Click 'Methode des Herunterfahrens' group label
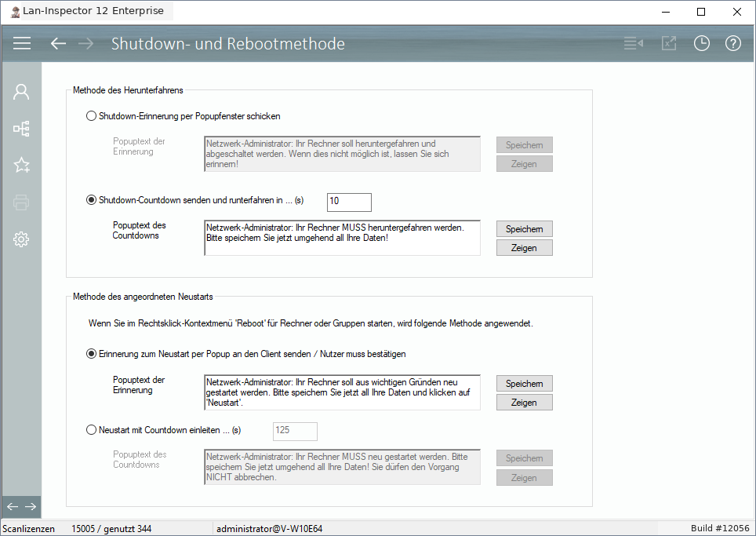756x536 pixels. (x=129, y=90)
